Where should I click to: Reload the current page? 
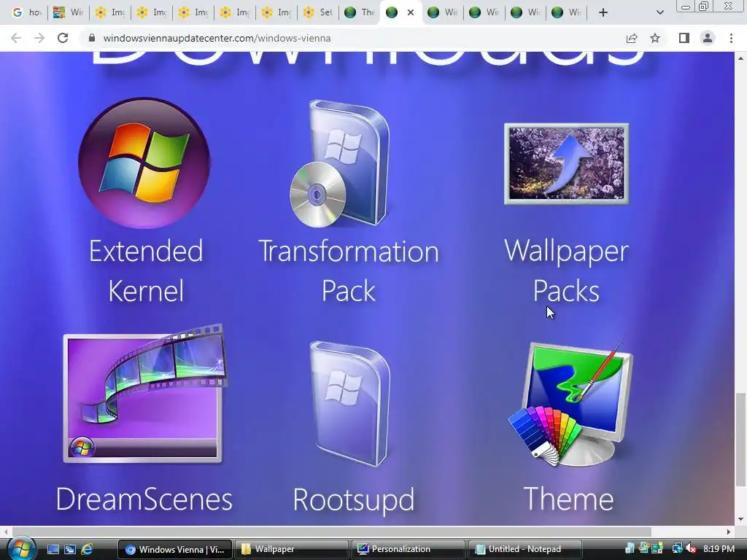click(63, 38)
